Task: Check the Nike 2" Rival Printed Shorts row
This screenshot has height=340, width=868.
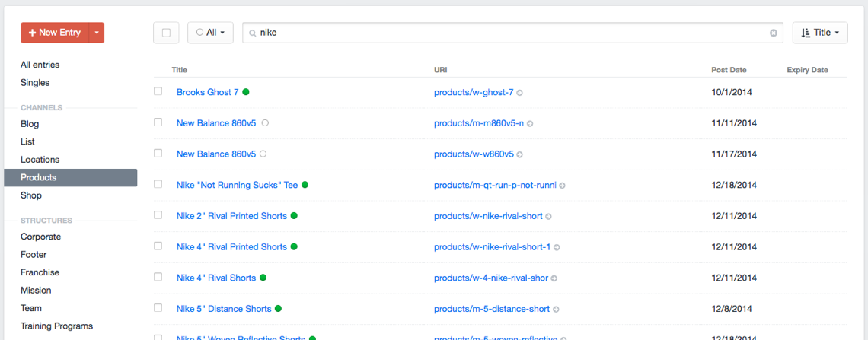Action: 158,215
